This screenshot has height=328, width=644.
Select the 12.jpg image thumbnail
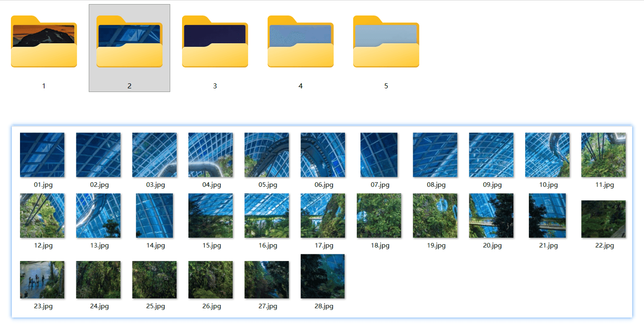42,215
